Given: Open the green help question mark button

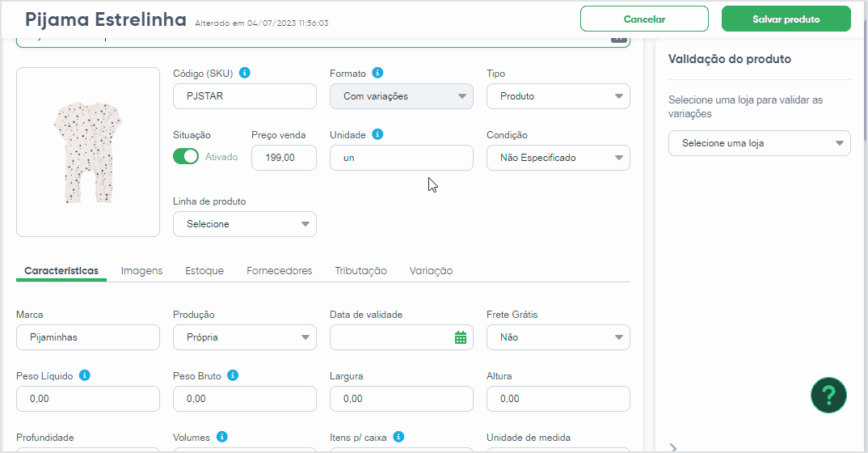Looking at the screenshot, I should [828, 395].
